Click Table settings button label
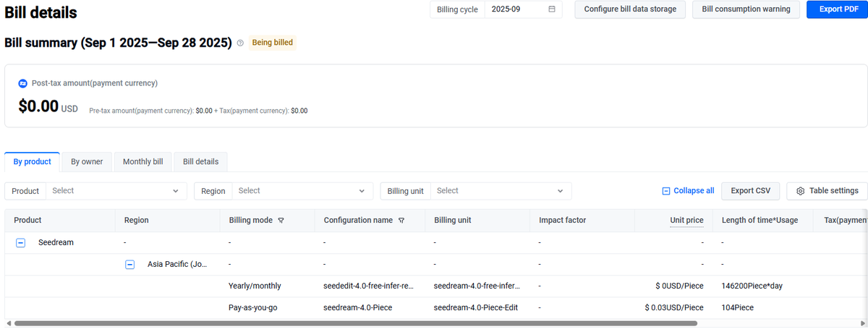The width and height of the screenshot is (868, 332). (x=833, y=191)
